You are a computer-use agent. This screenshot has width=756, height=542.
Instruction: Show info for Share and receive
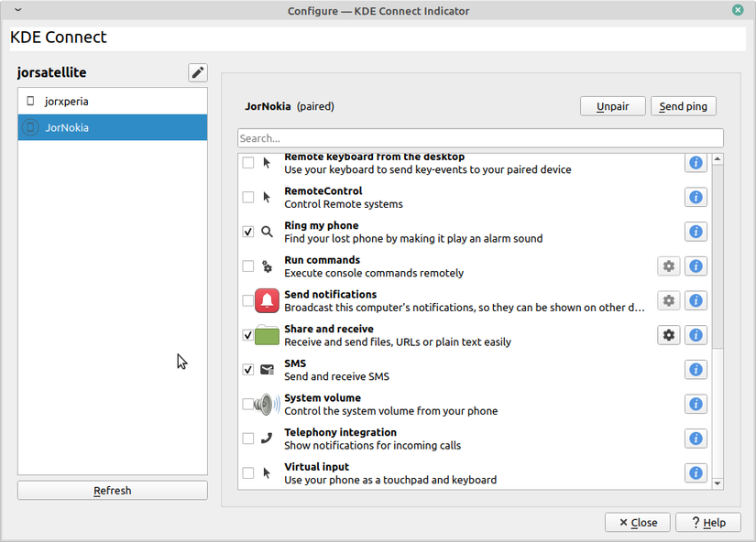pos(696,335)
